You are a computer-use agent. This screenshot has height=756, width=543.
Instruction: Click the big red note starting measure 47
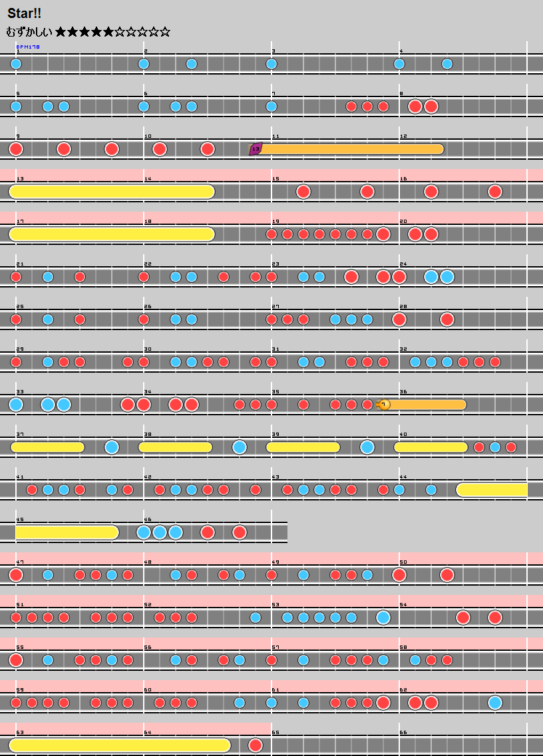tap(16, 575)
